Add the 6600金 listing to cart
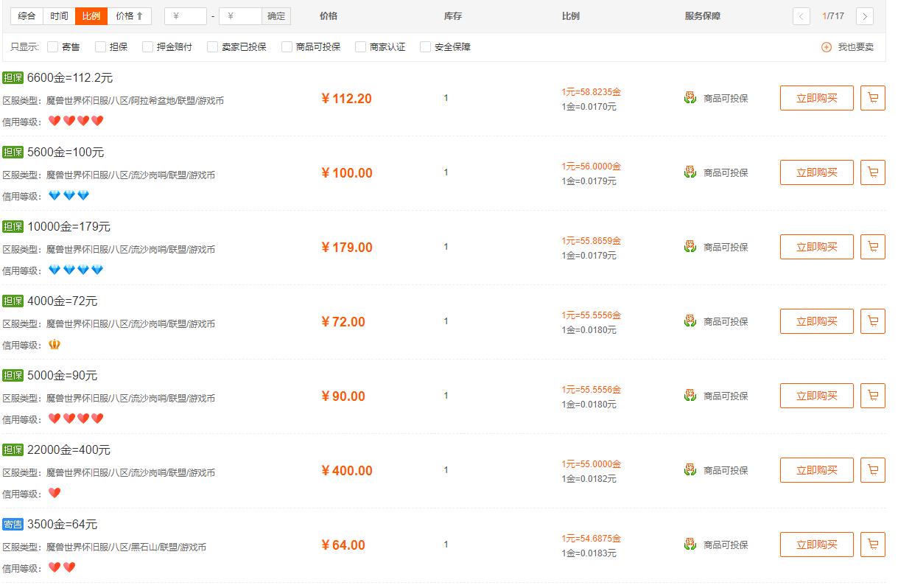 872,98
